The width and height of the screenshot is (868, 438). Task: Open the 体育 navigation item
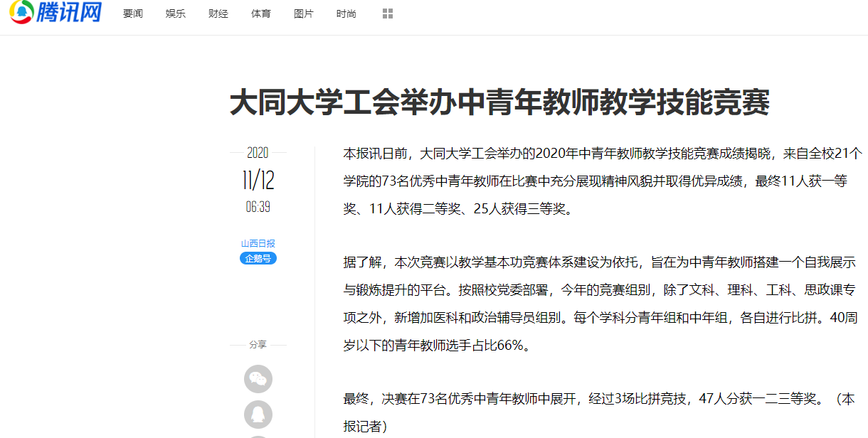tap(261, 14)
